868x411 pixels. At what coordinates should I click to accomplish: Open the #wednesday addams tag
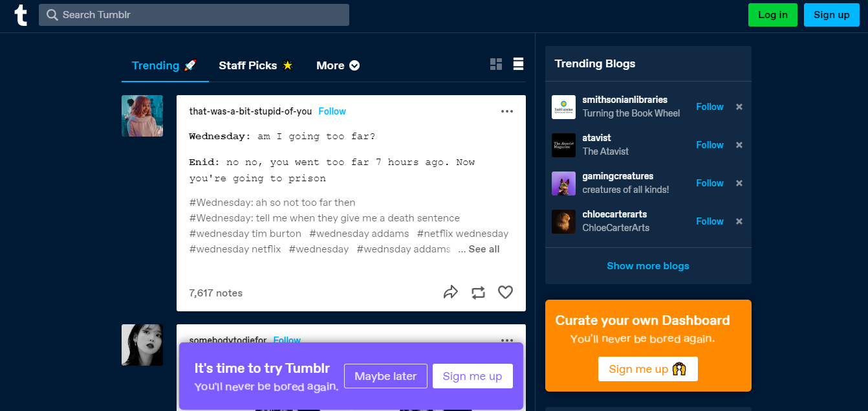(359, 234)
